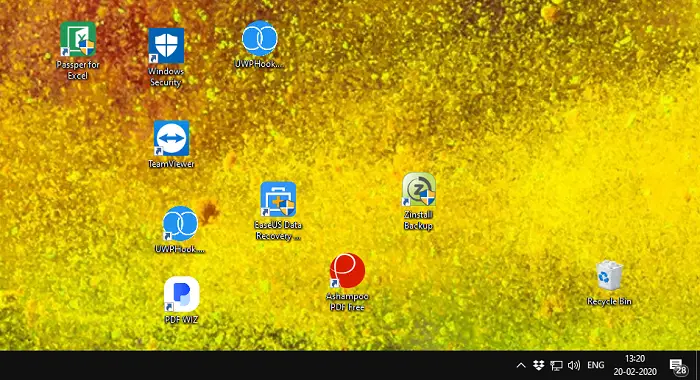Image resolution: width=700 pixels, height=380 pixels.
Task: Open the Action Center notifications icon
Action: 679,366
